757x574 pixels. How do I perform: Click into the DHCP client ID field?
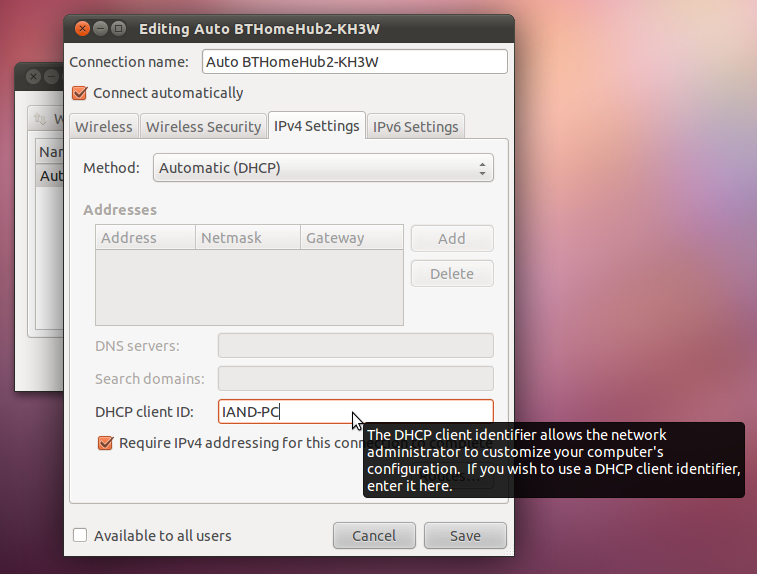point(356,412)
